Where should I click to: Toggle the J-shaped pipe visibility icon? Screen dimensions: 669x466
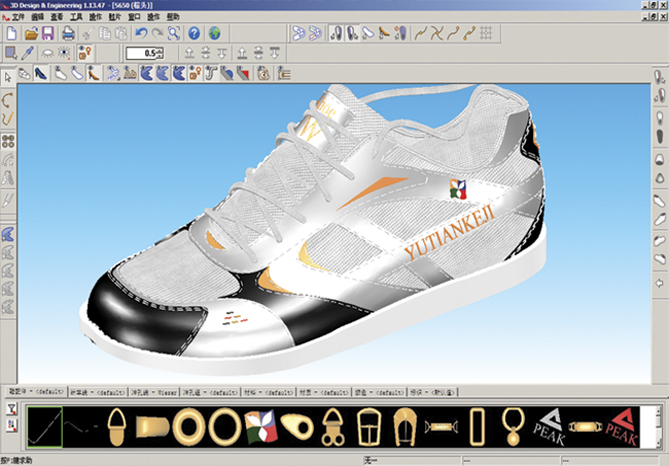click(x=210, y=74)
